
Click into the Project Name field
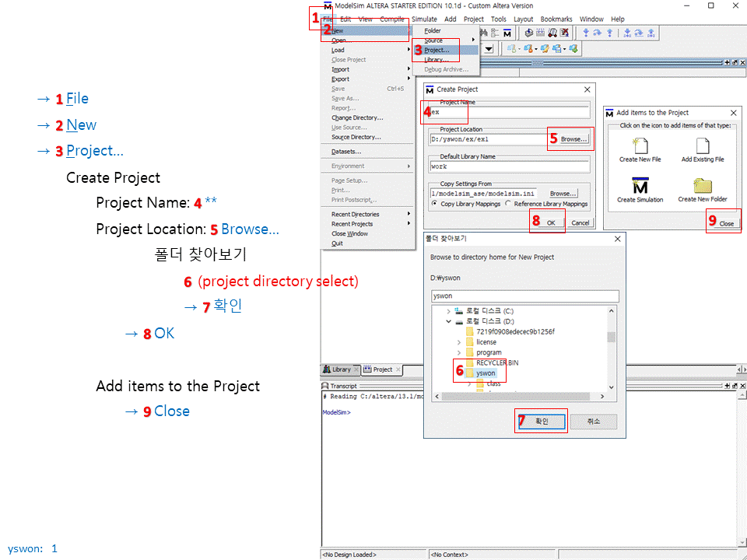[x=509, y=112]
